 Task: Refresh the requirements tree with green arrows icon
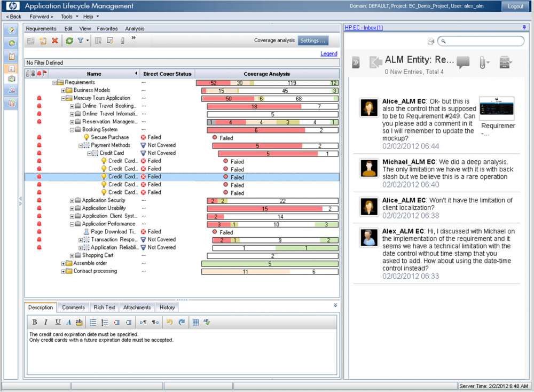pyautogui.click(x=69, y=41)
